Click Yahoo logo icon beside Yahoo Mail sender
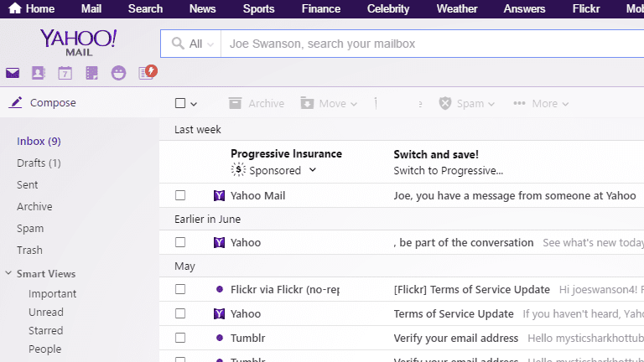The image size is (644, 362). point(220,195)
